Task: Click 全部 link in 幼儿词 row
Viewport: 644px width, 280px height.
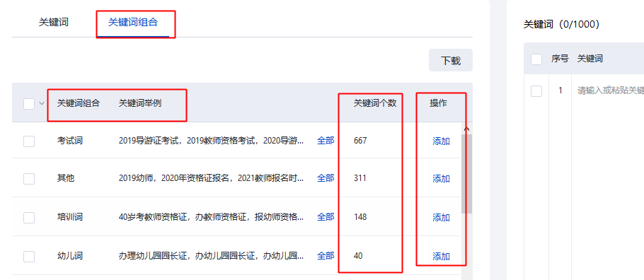Action: [x=326, y=256]
